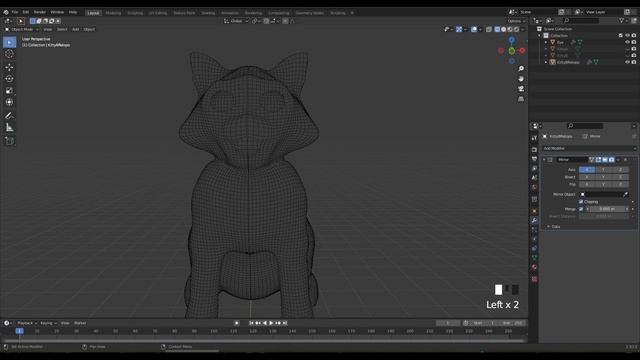Select the Add Cube tool
The image size is (640, 360).
click(x=9, y=141)
